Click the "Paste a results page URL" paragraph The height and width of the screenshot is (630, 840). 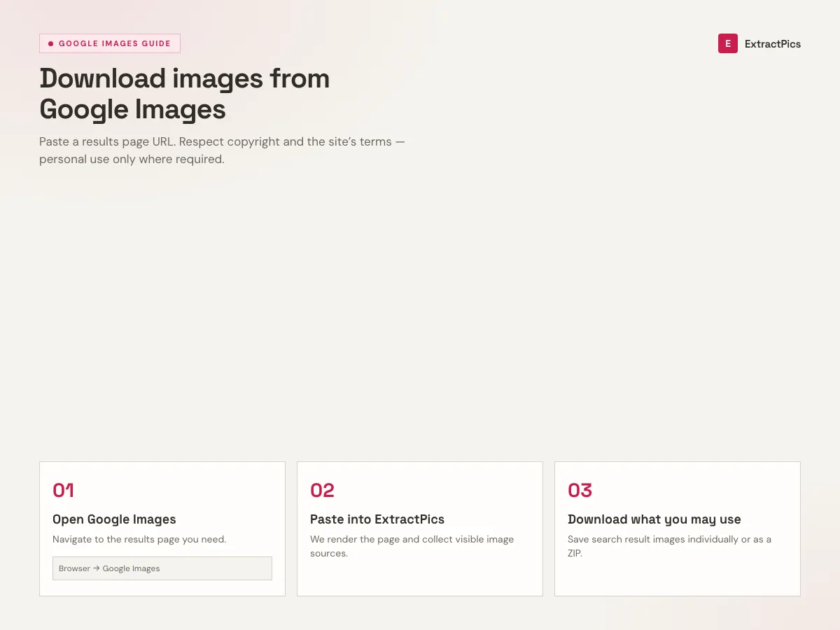pyautogui.click(x=223, y=150)
